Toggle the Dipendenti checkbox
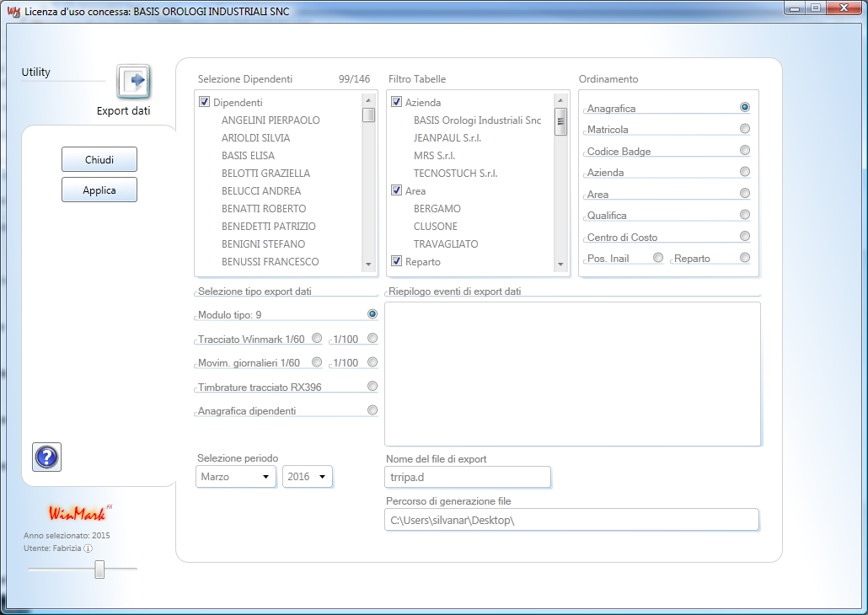This screenshot has width=868, height=615. click(x=204, y=102)
